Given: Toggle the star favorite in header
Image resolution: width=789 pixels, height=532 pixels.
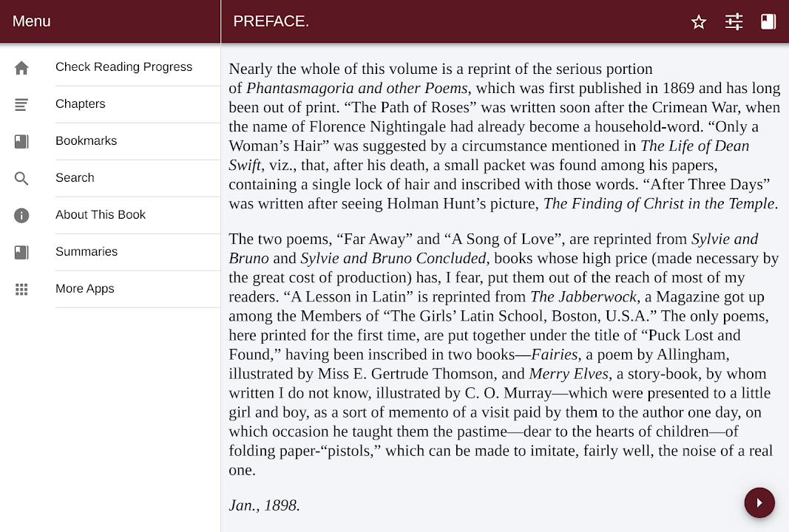Looking at the screenshot, I should pos(699,22).
